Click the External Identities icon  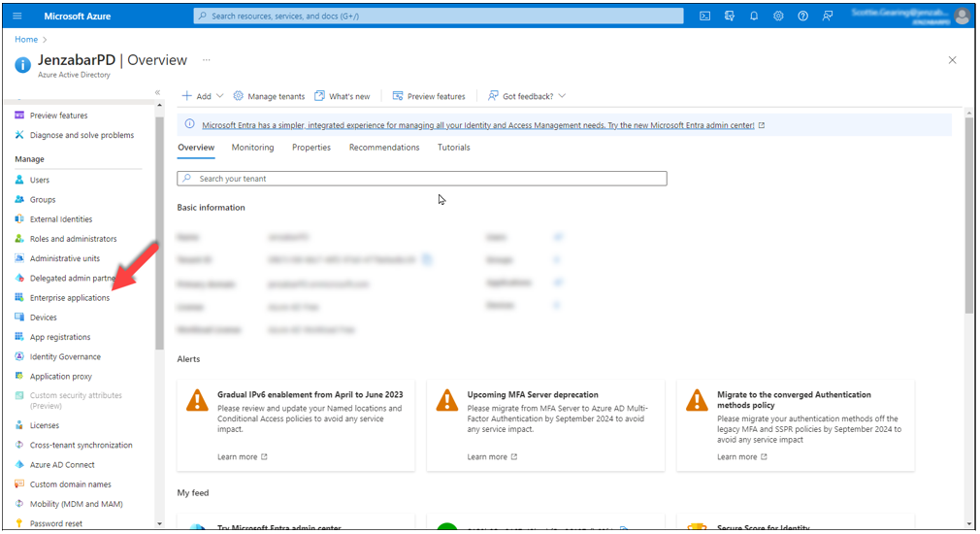click(x=19, y=218)
